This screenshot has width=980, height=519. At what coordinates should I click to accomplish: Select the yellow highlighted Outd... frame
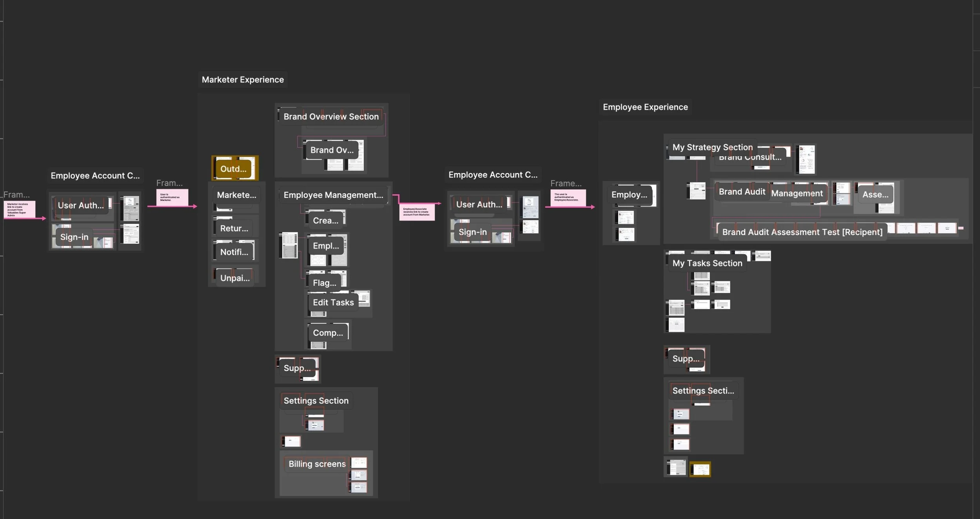234,169
